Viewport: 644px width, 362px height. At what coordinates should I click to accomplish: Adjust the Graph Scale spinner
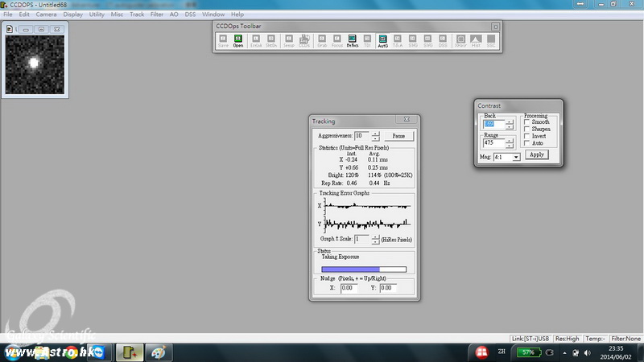click(x=375, y=240)
